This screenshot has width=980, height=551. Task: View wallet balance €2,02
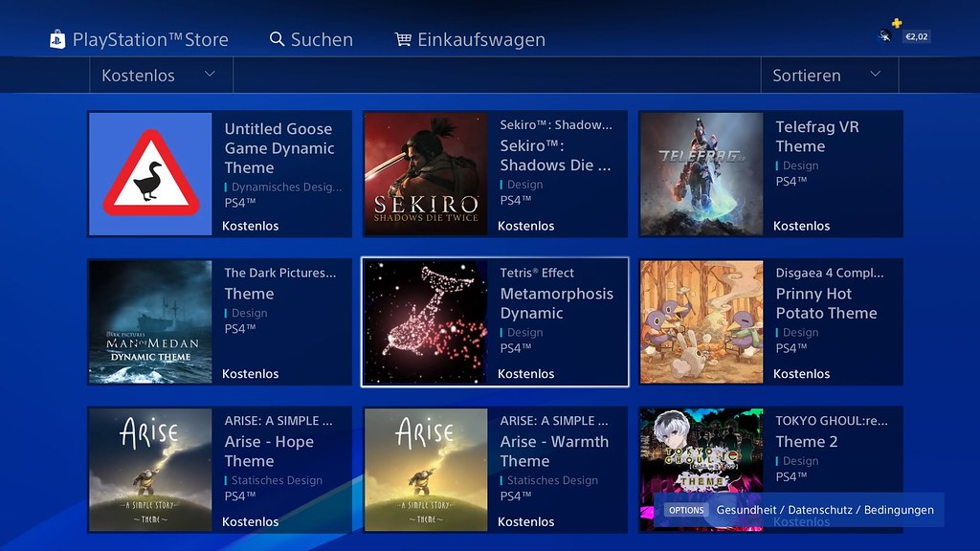(916, 36)
